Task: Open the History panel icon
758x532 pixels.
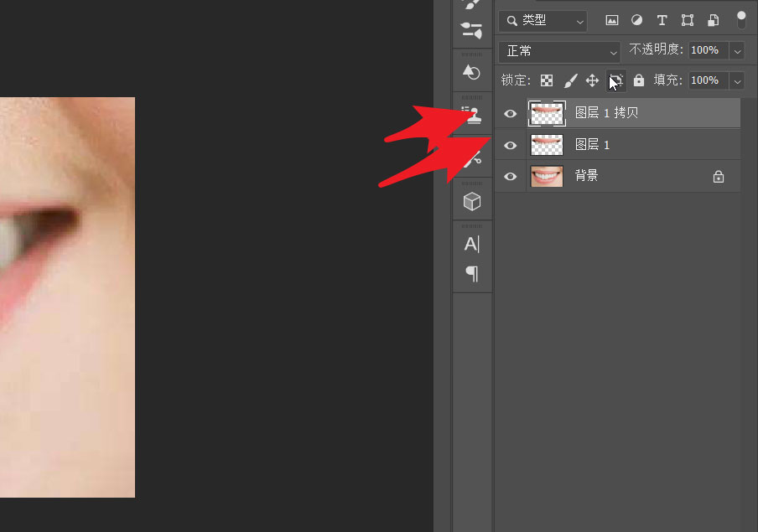Action: (472, 73)
